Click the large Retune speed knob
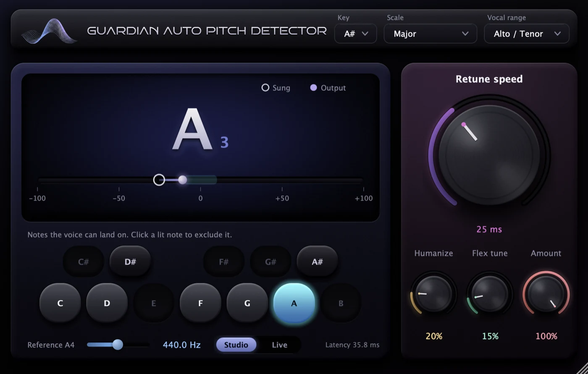This screenshot has height=374, width=588. coord(489,155)
